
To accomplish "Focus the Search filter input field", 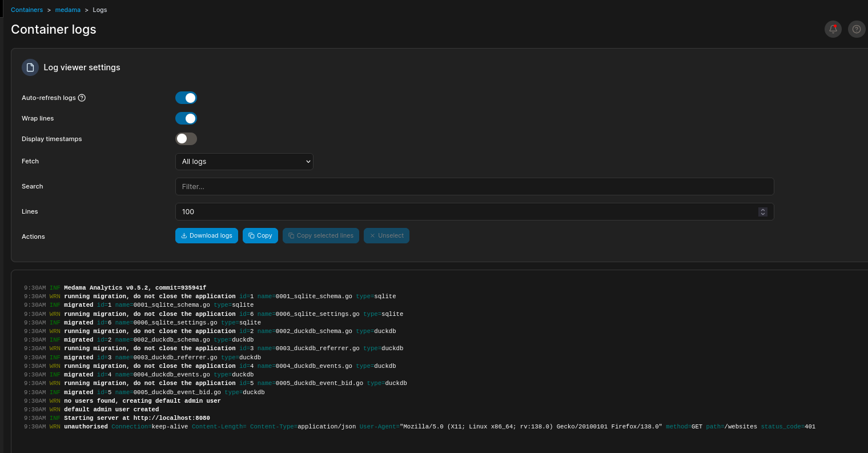I will click(x=475, y=187).
